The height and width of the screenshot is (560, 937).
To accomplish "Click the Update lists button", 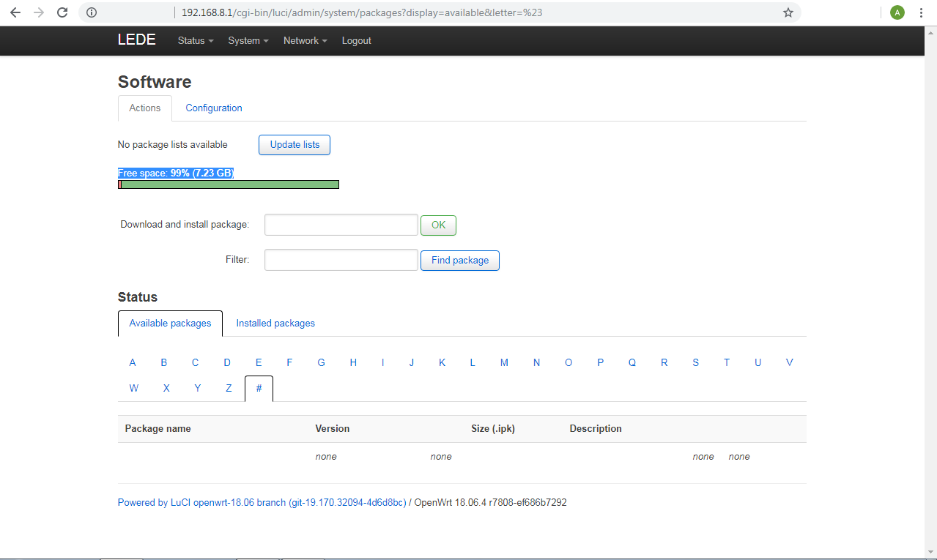I will (295, 145).
